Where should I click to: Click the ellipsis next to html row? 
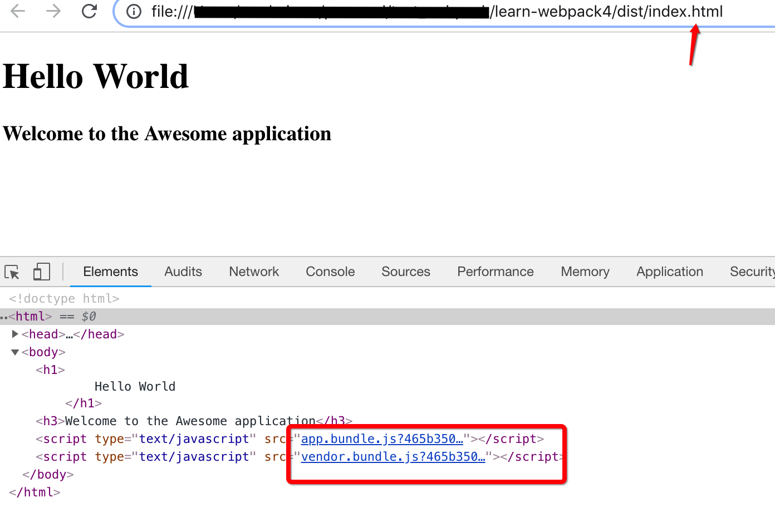(4, 317)
